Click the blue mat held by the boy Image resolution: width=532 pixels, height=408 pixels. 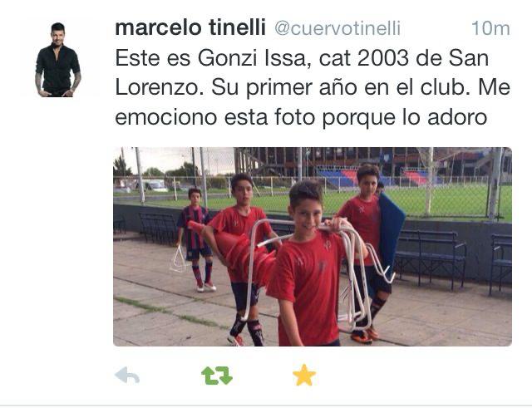[391, 230]
